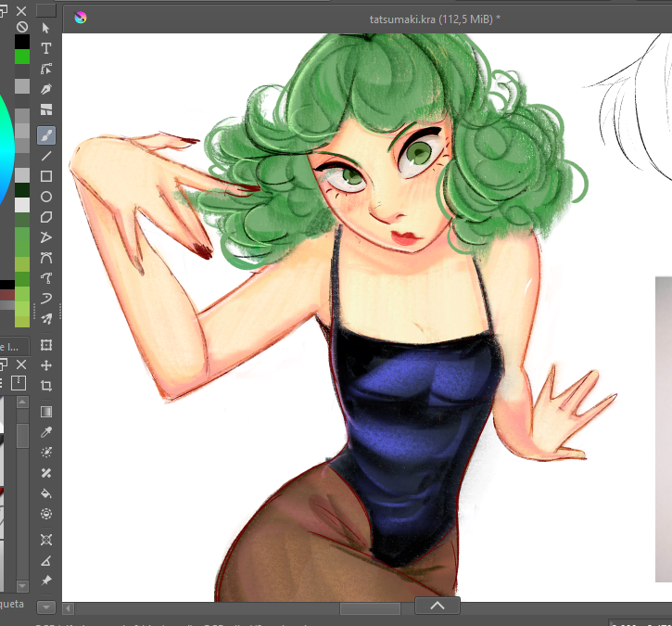The height and width of the screenshot is (626, 672).
Task: Select the Select Shapes arrow tool
Action: tap(45, 28)
